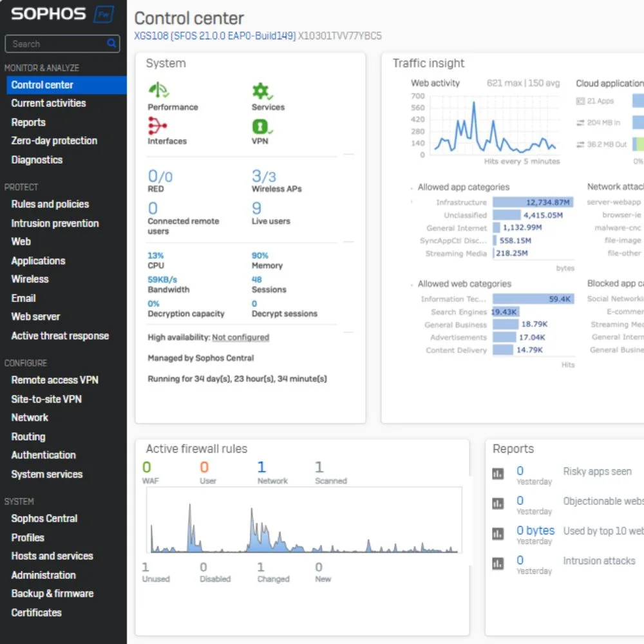
Task: Open the Services gear status icon
Action: coord(261,91)
